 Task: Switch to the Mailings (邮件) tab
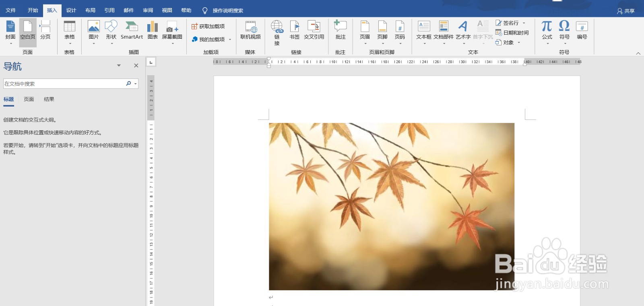tap(129, 10)
